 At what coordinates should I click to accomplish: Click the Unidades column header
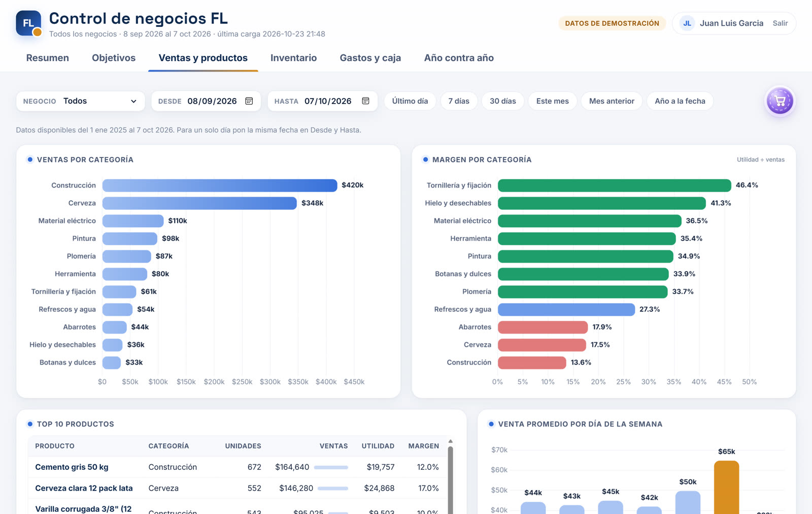[243, 446]
